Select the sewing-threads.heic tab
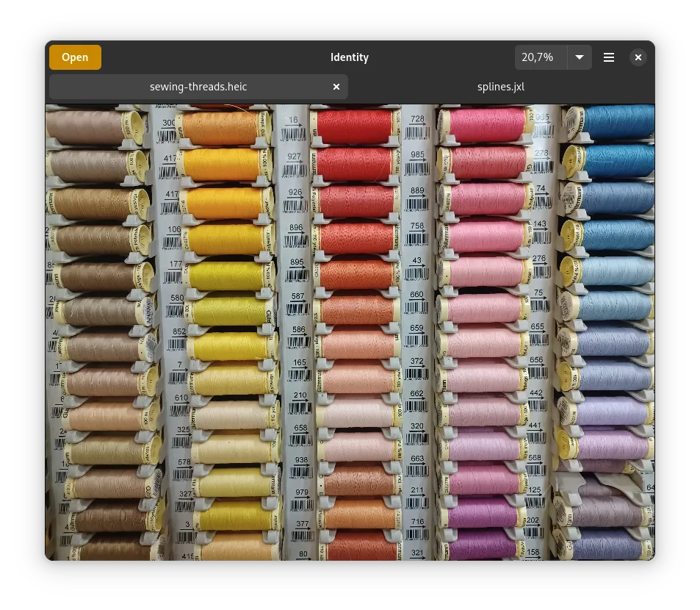This screenshot has width=700, height=610. pyautogui.click(x=198, y=87)
